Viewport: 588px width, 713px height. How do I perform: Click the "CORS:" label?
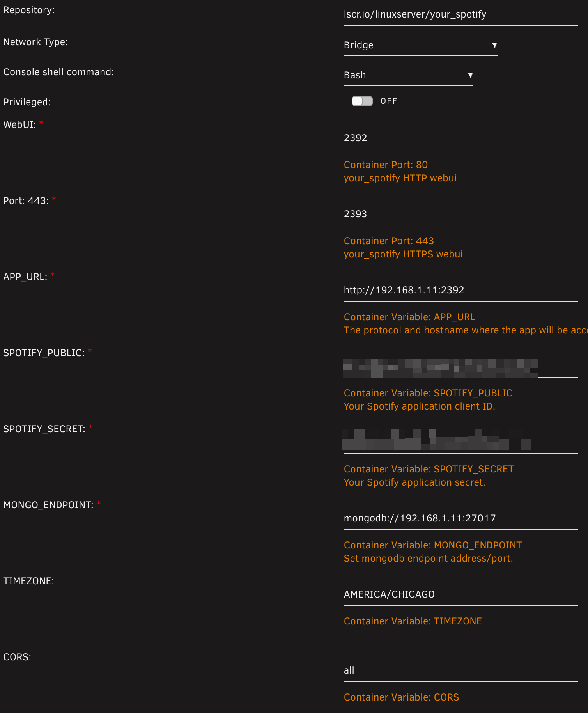click(x=17, y=657)
